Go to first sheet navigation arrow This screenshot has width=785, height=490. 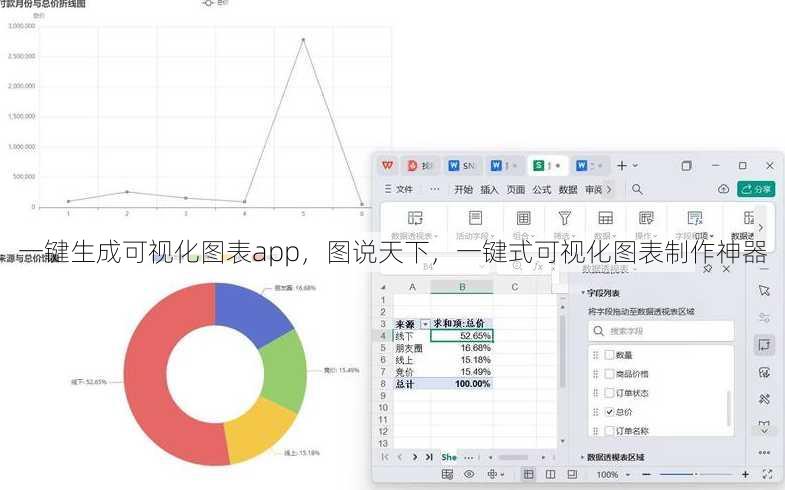click(384, 457)
